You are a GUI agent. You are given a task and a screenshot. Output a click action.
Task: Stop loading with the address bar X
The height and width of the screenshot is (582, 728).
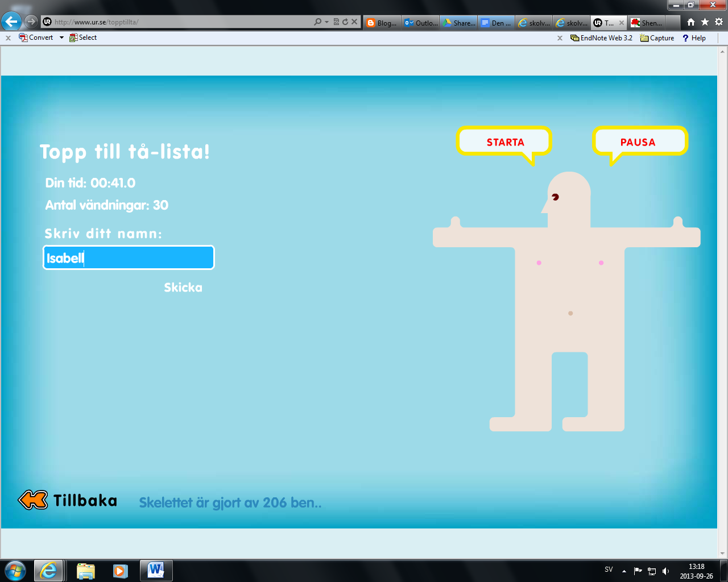point(354,22)
